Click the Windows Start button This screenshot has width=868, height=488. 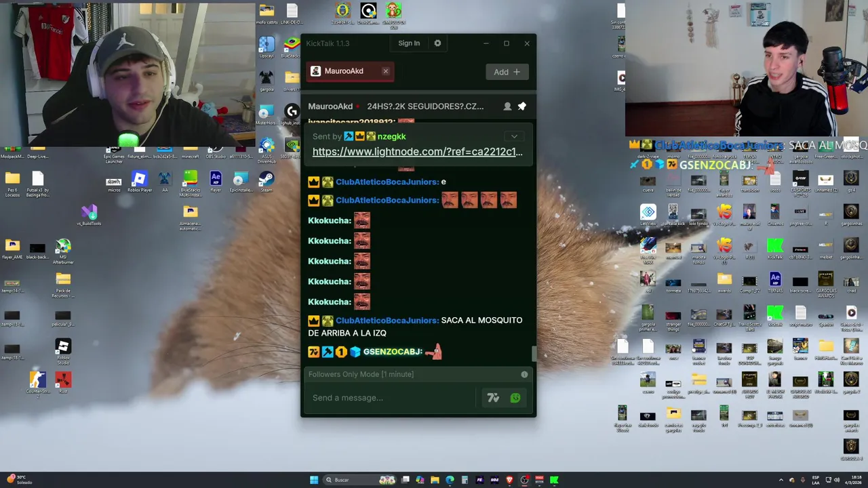(313, 480)
